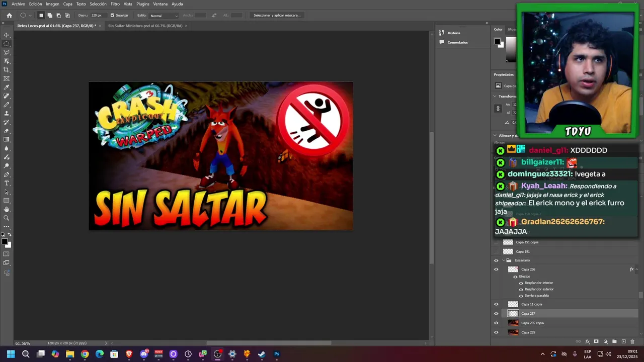Hide layer Capa 237
The image size is (644, 362).
pos(496,314)
